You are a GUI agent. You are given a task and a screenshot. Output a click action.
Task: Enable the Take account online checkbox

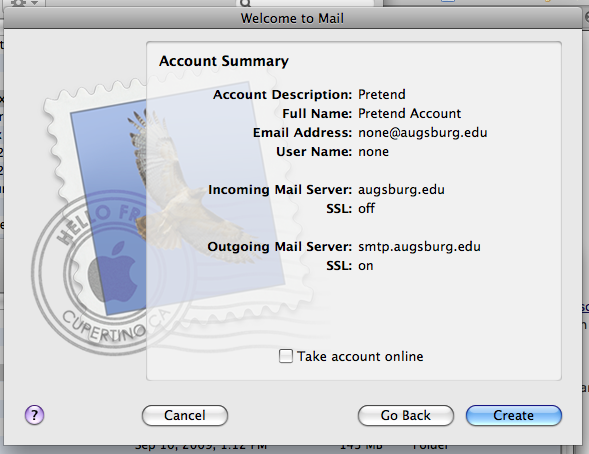(x=286, y=356)
